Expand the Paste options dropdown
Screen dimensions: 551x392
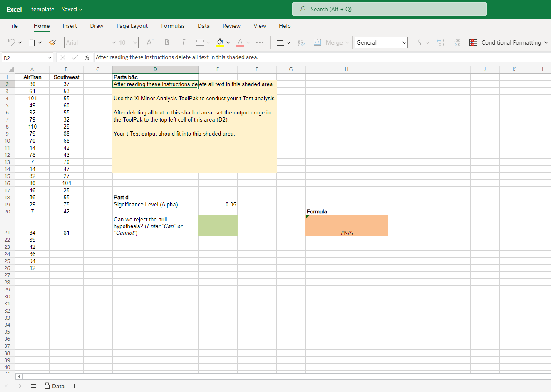[39, 42]
